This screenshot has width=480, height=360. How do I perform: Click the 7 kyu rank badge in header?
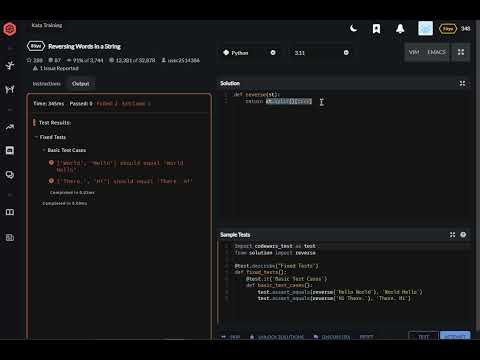pyautogui.click(x=448, y=29)
